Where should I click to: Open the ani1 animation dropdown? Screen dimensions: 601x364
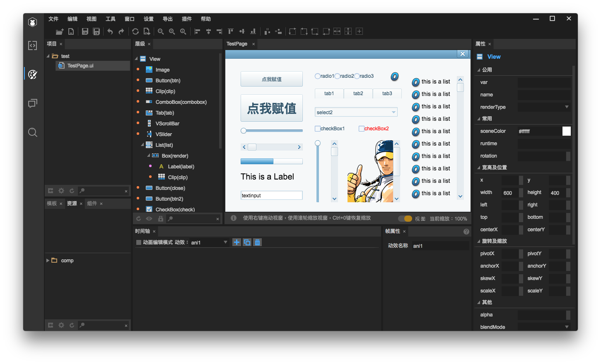225,242
